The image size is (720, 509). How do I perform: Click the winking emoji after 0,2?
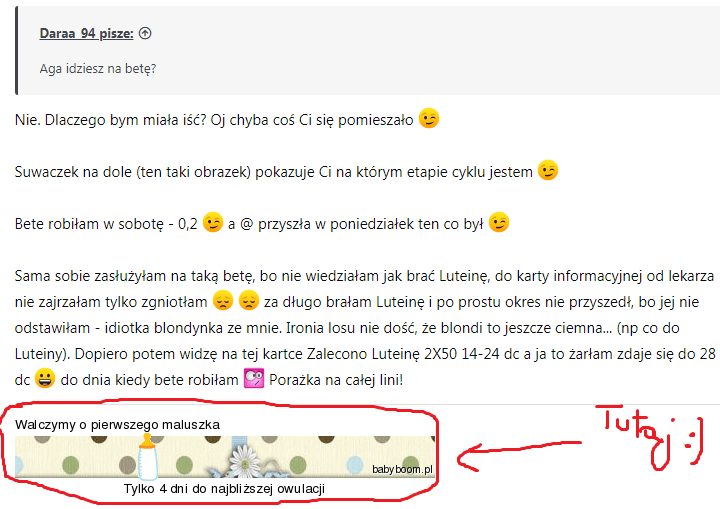[213, 222]
